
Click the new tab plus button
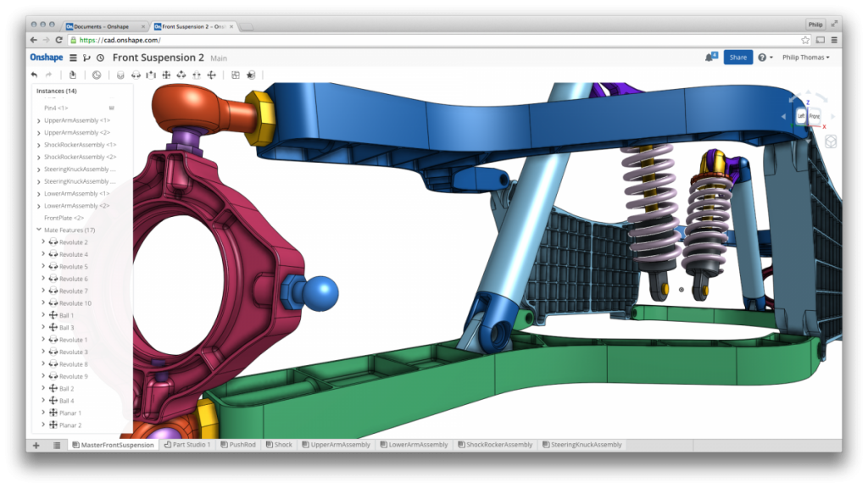pos(36,444)
